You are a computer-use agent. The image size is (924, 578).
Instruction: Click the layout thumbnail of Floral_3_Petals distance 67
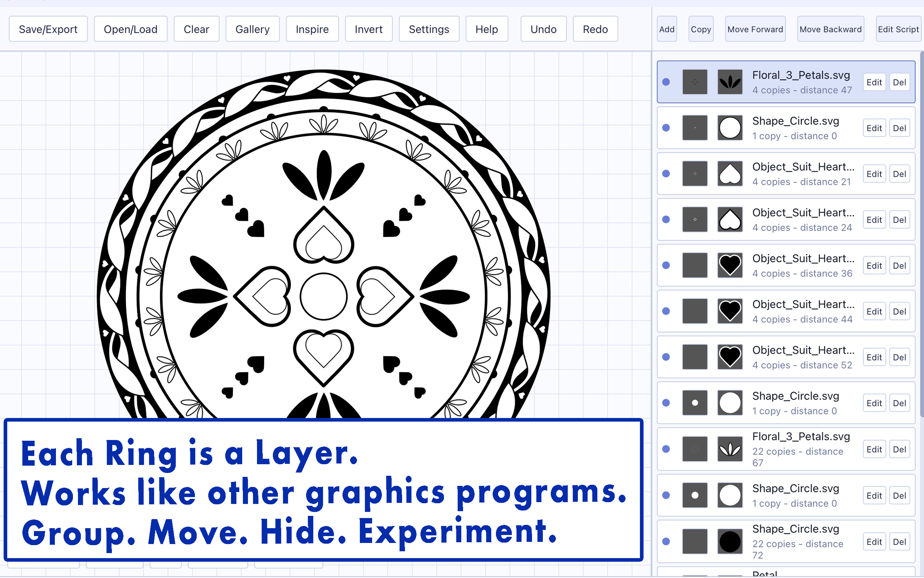pyautogui.click(x=694, y=449)
